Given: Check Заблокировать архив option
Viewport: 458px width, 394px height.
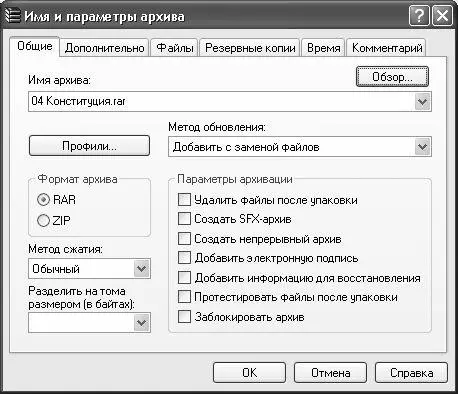Looking at the screenshot, I should coord(184,317).
